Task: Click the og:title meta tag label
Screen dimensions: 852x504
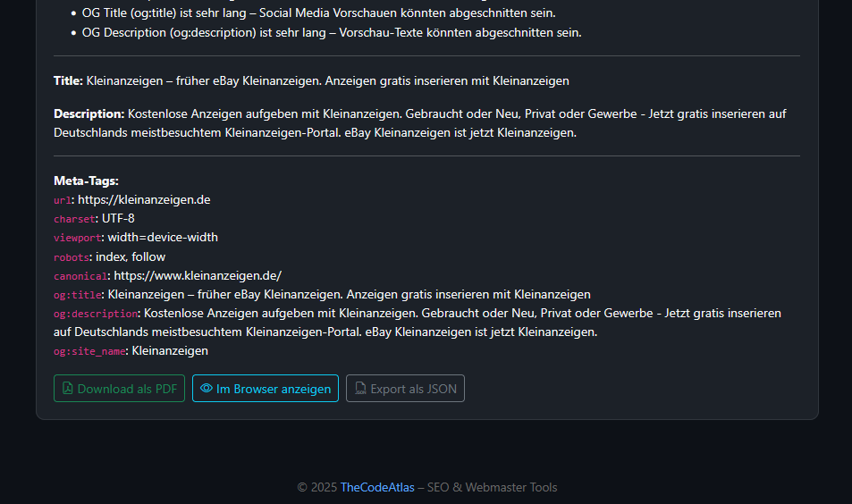Action: click(x=78, y=295)
